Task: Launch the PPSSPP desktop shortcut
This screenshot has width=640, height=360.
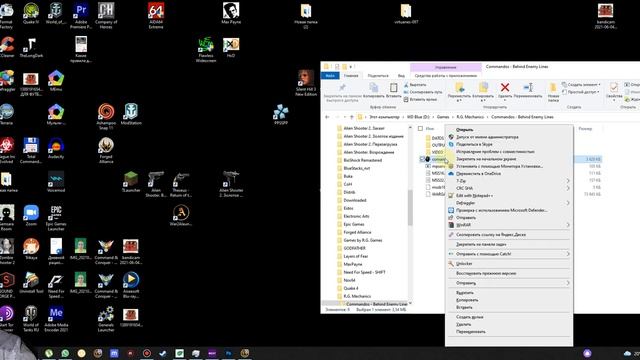Action: click(x=281, y=114)
